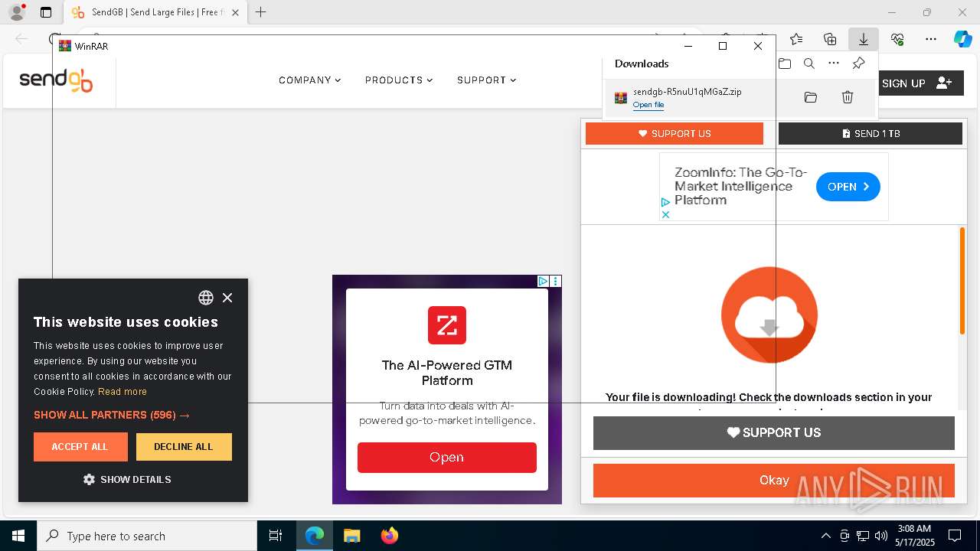Close the SendGB browser tab
Viewport: 980px width, 551px height.
coord(236,12)
